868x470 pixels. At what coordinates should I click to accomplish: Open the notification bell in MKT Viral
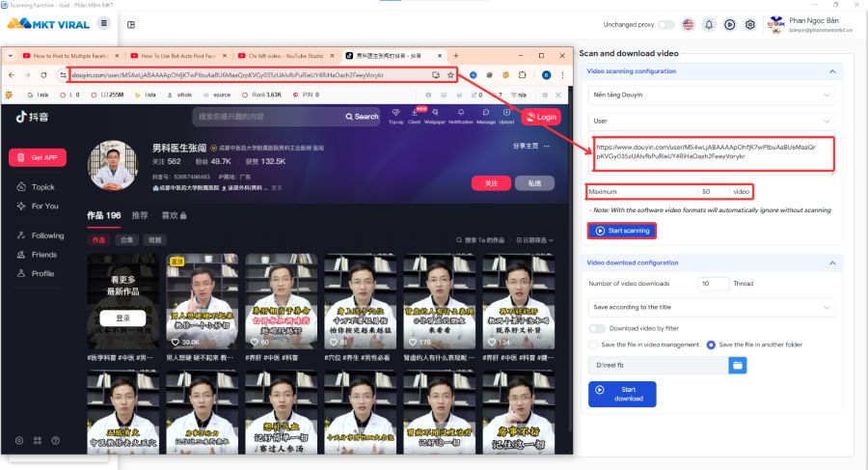(x=709, y=24)
